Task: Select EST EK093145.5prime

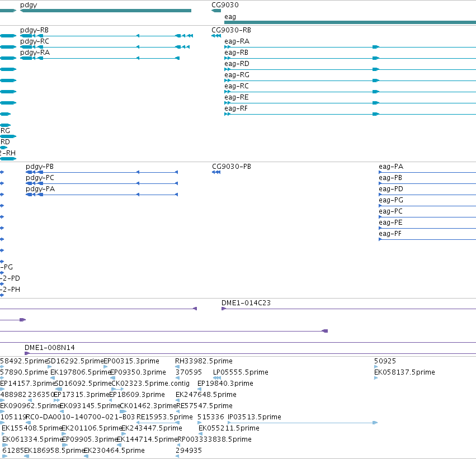Action: pyautogui.click(x=90, y=406)
